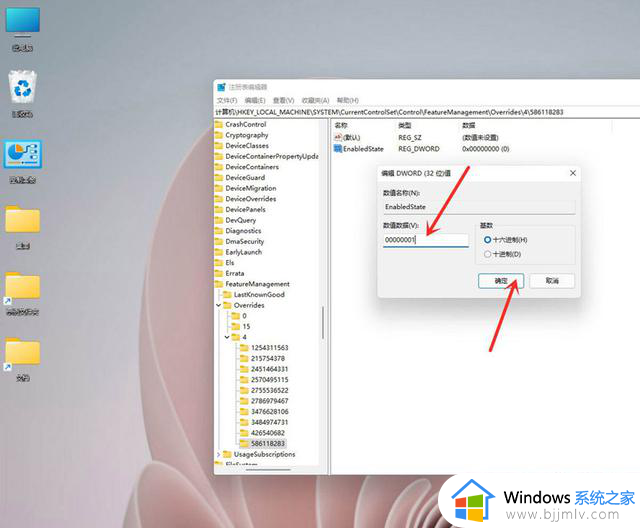Select the Els key
Viewport: 640px width, 528px height.
(x=230, y=262)
